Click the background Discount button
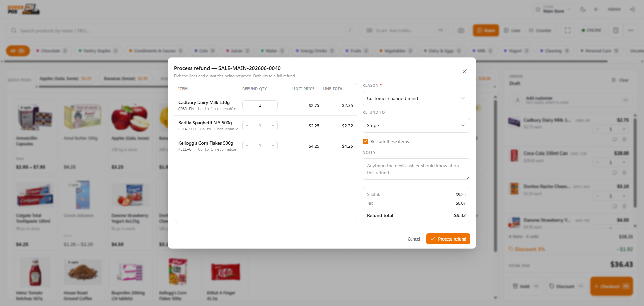The width and height of the screenshot is (644, 306). click(566, 286)
